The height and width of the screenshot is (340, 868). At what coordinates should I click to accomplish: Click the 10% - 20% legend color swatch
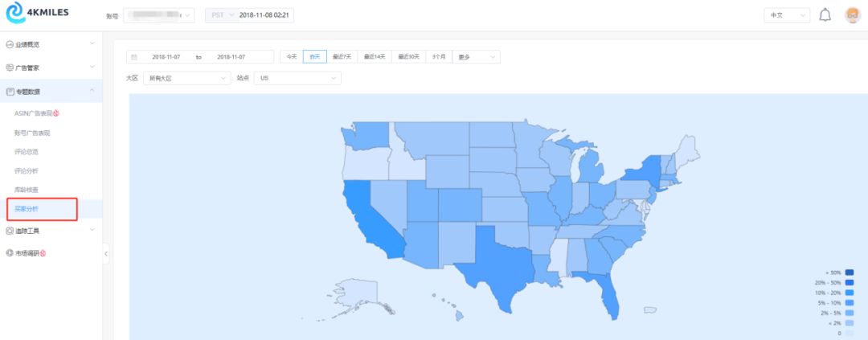point(850,293)
